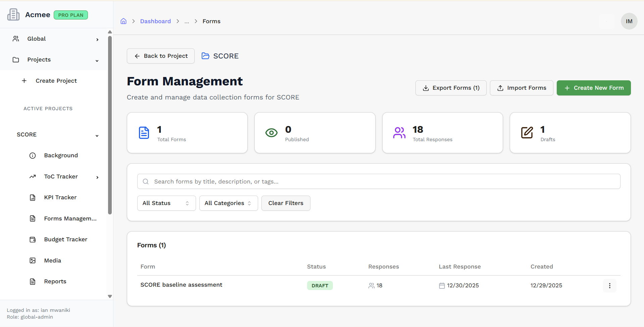
Task: Click the Created date 12/29/2025
Action: (546, 285)
